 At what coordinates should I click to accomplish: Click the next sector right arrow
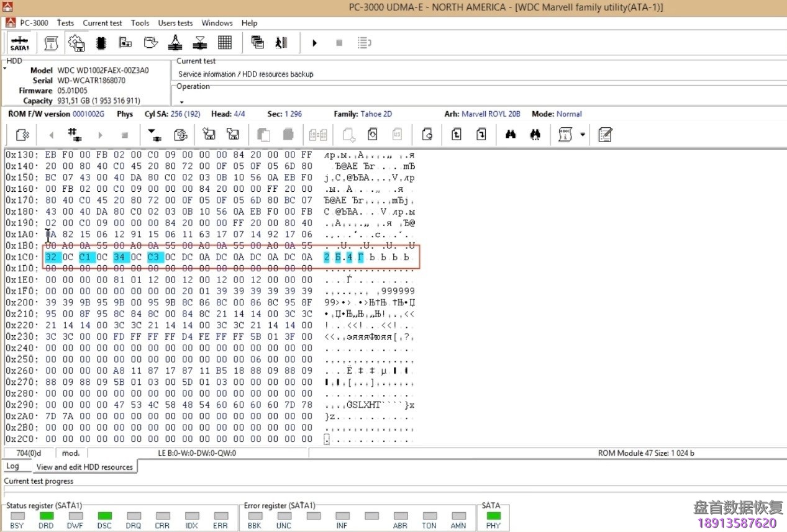click(100, 135)
